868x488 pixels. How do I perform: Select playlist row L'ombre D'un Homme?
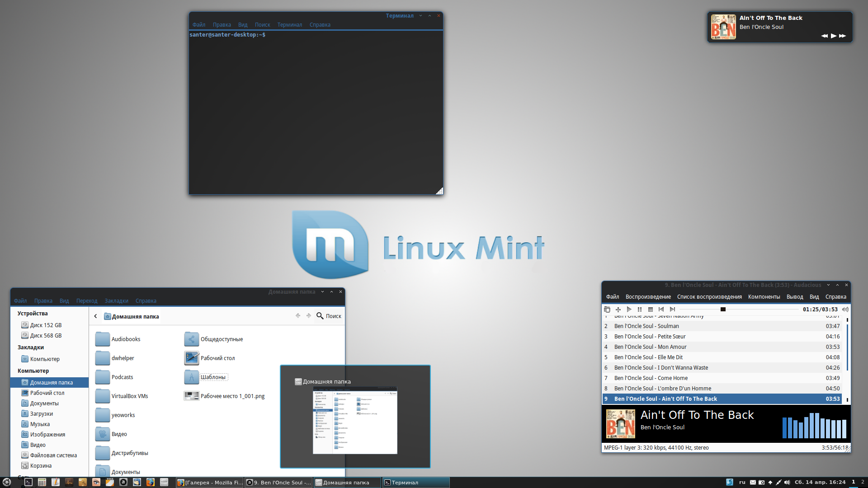pos(722,389)
